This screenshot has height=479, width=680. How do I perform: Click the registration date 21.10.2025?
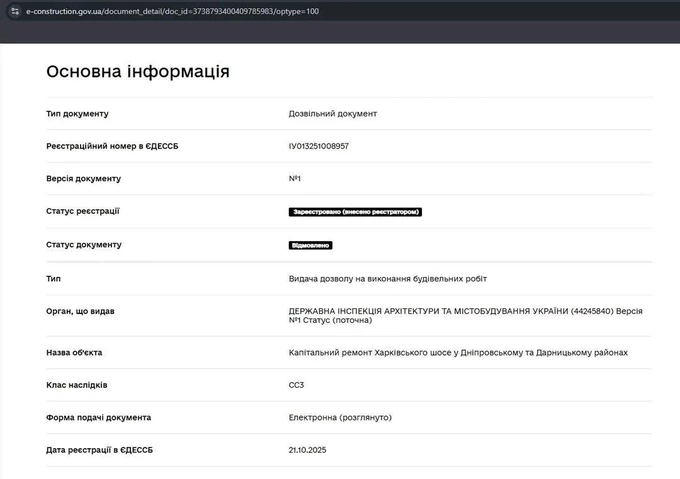click(x=307, y=450)
